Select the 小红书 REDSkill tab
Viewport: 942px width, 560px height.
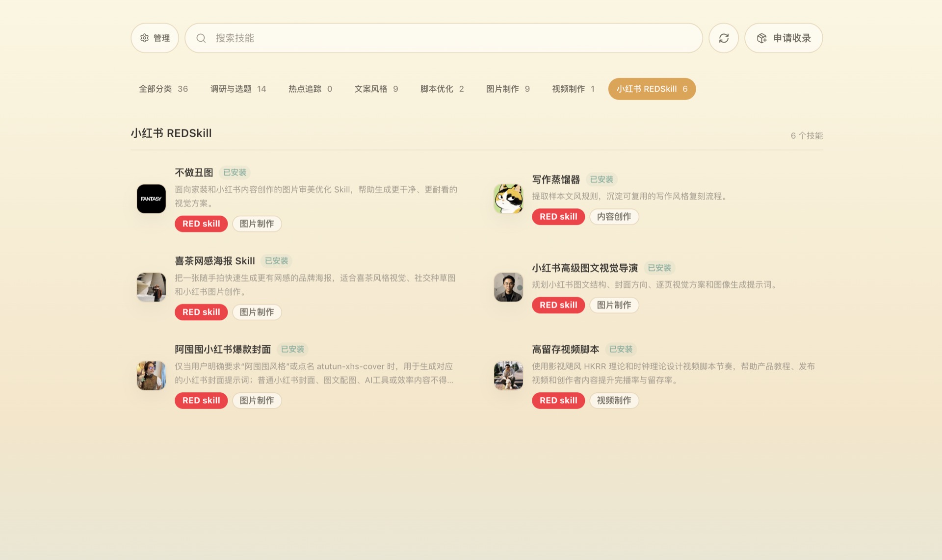tap(652, 89)
